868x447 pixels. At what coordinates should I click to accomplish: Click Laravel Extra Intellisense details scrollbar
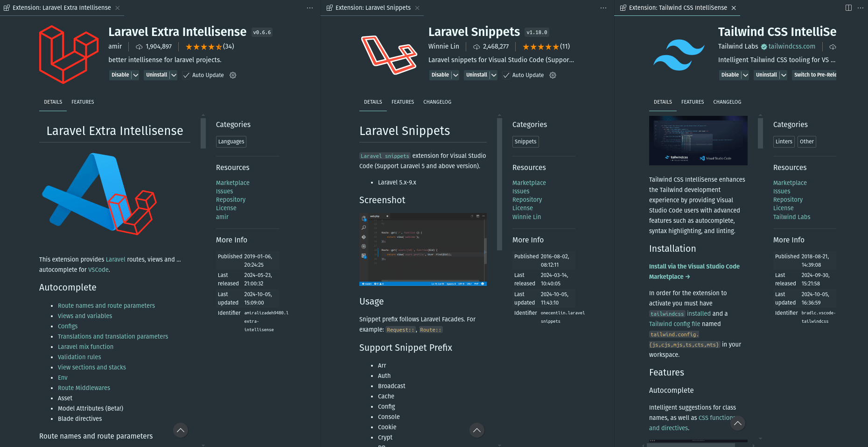point(203,133)
